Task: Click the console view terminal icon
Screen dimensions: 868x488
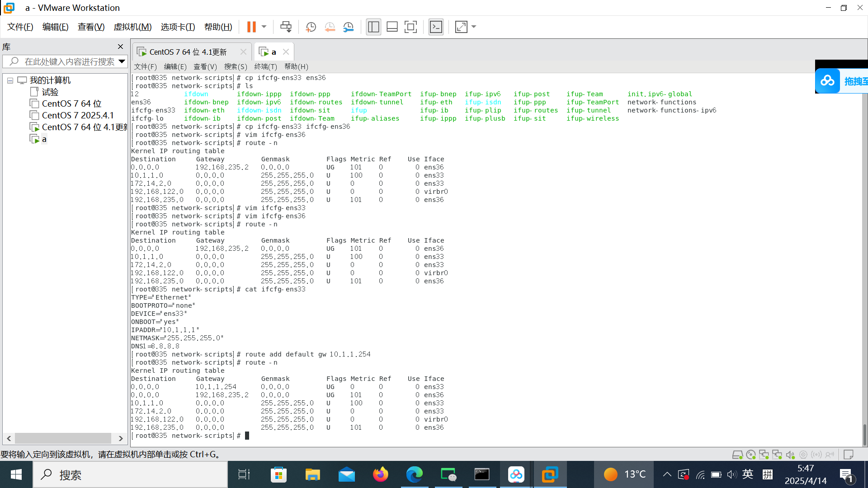Action: pyautogui.click(x=436, y=27)
